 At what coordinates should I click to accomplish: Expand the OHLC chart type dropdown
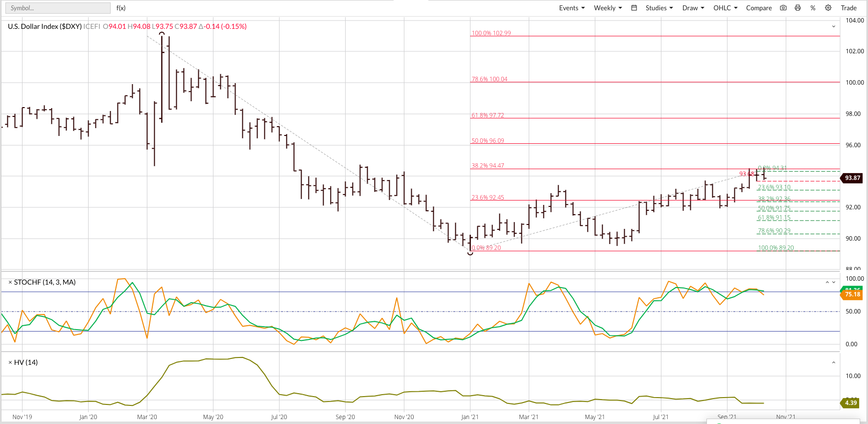pos(725,8)
